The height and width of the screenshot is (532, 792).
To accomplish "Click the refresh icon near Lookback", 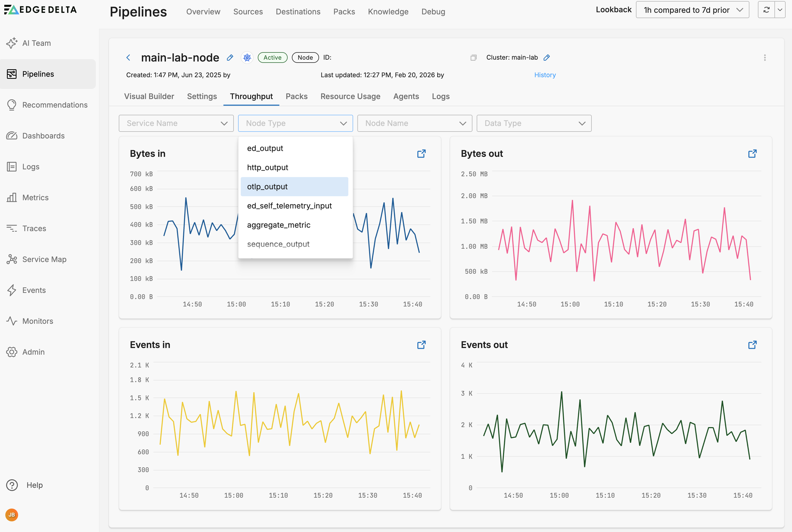I will point(766,10).
